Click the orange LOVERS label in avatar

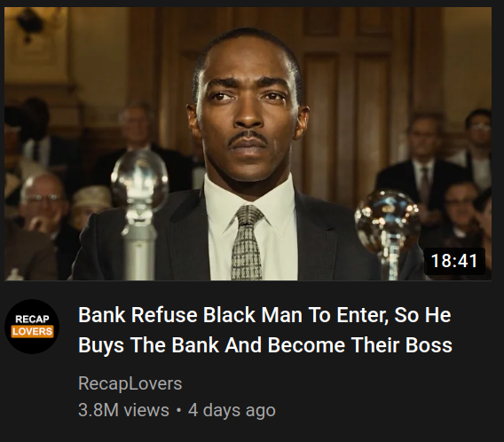(x=32, y=331)
